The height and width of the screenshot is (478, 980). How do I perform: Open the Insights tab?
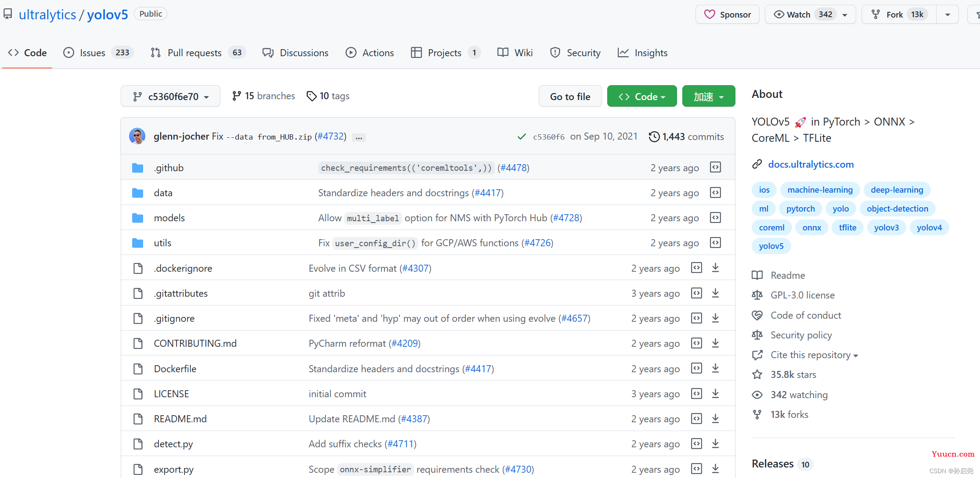642,53
